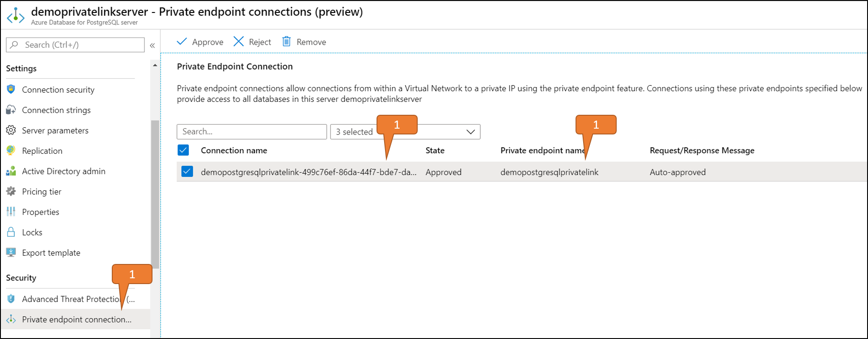Click the Private endpoint connections sidebar icon
Viewport: 868px width, 339px height.
click(11, 319)
